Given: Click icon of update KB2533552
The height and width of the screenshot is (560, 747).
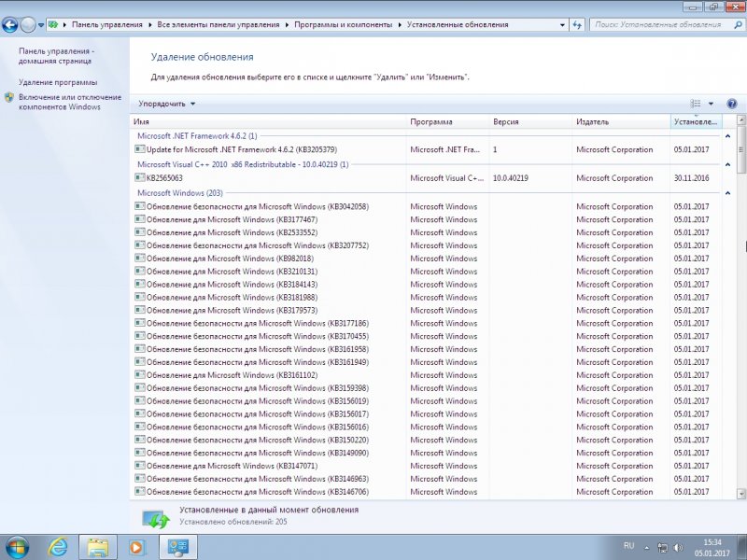Looking at the screenshot, I should coord(139,231).
